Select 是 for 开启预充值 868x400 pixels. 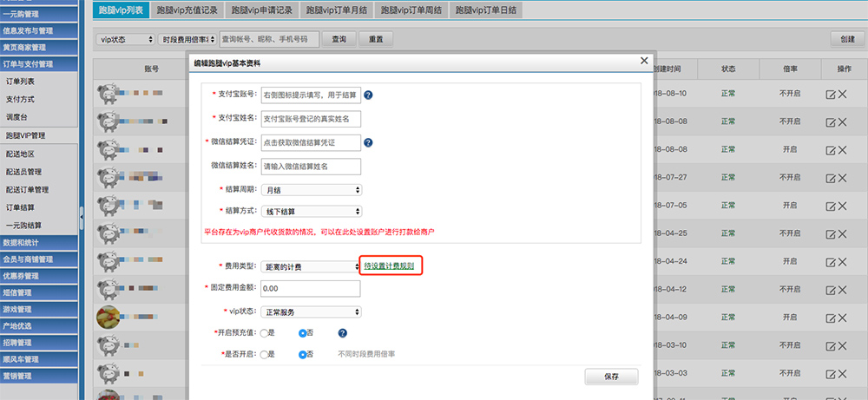click(x=264, y=333)
